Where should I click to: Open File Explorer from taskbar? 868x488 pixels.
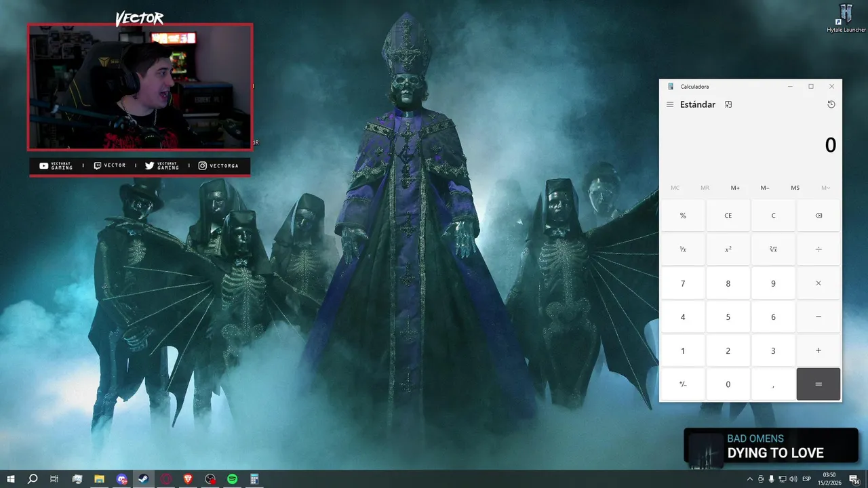[99, 479]
